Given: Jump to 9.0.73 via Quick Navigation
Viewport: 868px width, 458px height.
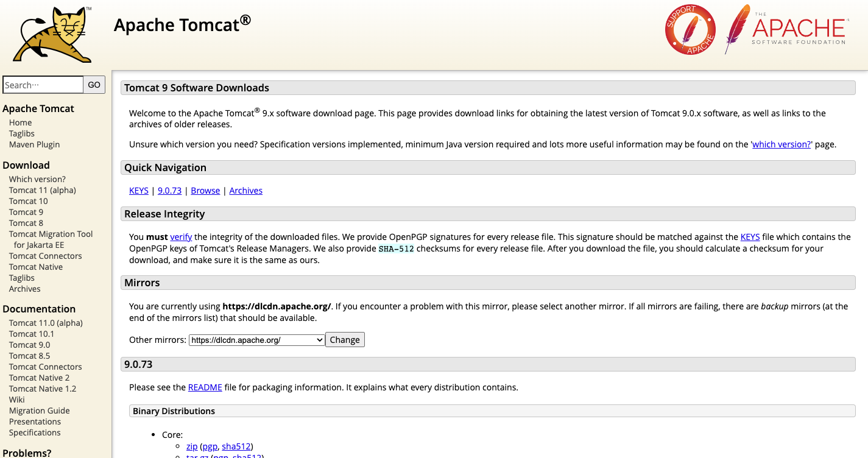Looking at the screenshot, I should pos(170,191).
